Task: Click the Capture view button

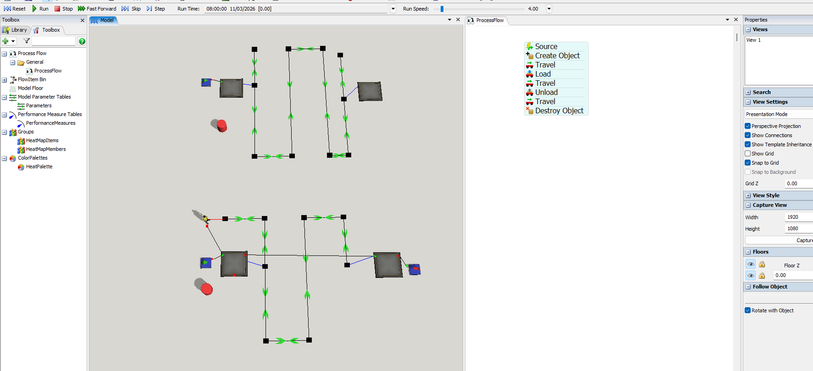Action: tap(779, 240)
